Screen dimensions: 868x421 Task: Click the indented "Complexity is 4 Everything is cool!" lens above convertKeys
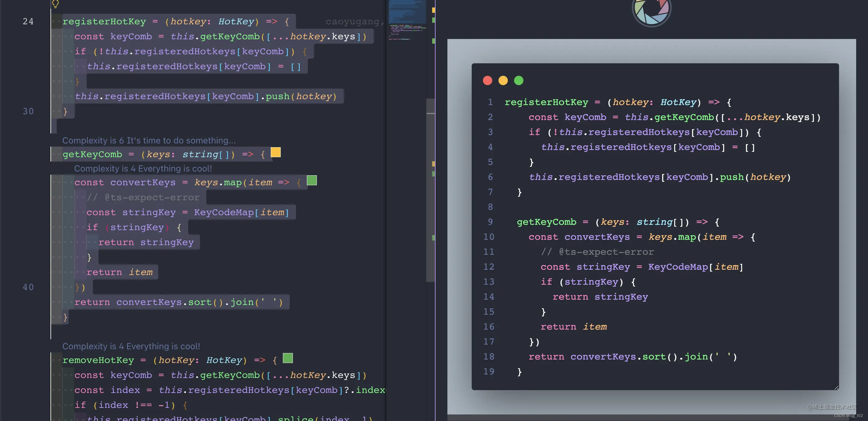pyautogui.click(x=143, y=168)
